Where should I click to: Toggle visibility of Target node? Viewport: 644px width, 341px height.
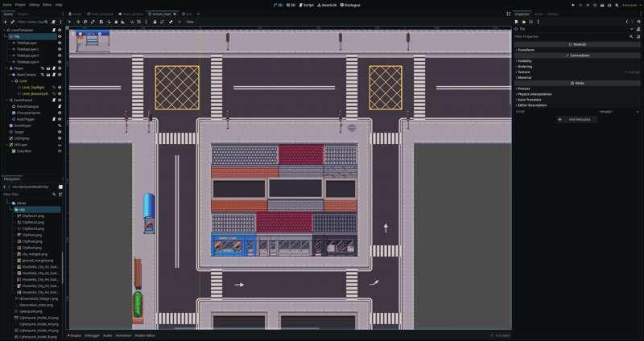pyautogui.click(x=60, y=132)
